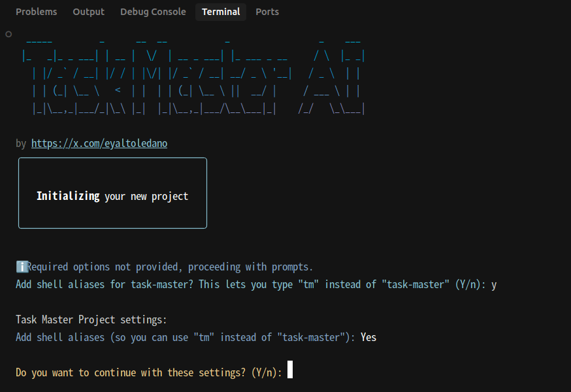Open the x.com/eyaltoledano link
Image resolution: width=571 pixels, height=392 pixels.
click(99, 144)
